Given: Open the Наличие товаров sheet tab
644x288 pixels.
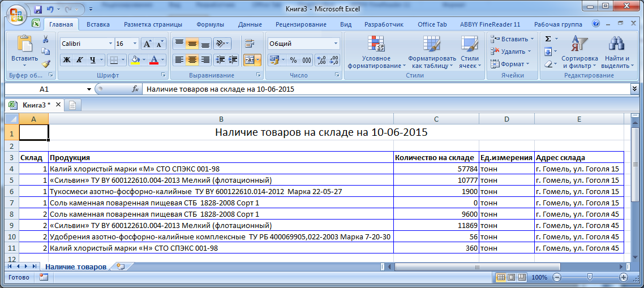Looking at the screenshot, I should [x=75, y=266].
